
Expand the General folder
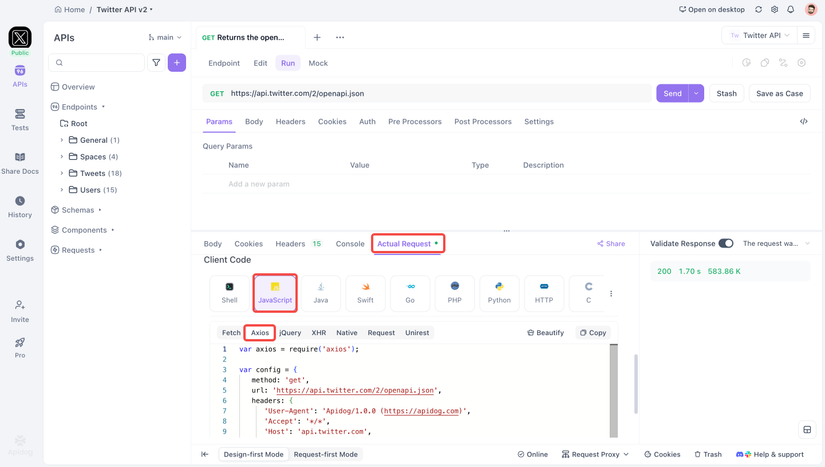tap(62, 140)
